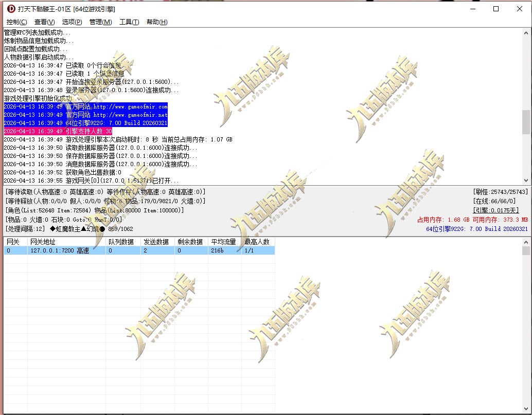Open the 工具(T) menu
This screenshot has width=532, height=415.
click(x=129, y=22)
